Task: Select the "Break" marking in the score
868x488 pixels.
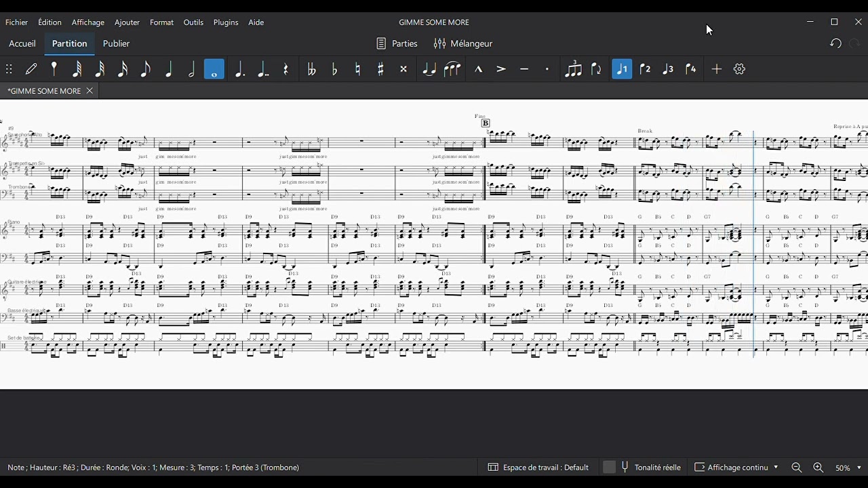Action: (645, 131)
